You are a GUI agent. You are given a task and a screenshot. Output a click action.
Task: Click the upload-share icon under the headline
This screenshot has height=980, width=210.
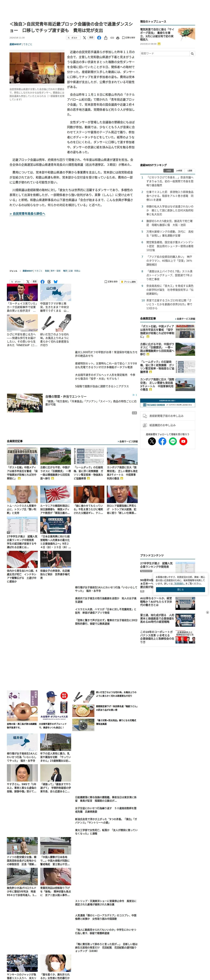(x=105, y=38)
